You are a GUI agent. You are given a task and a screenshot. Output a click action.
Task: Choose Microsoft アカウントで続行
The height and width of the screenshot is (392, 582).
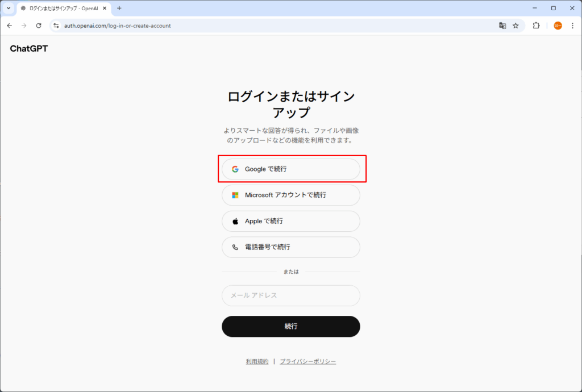tap(290, 195)
